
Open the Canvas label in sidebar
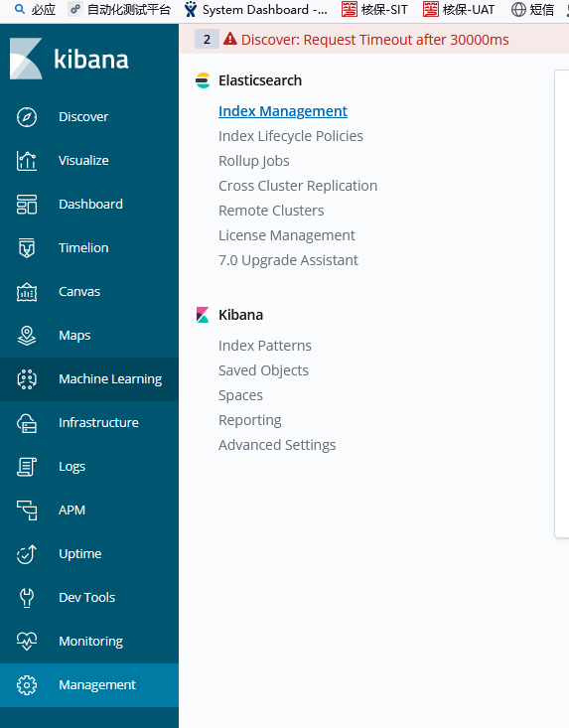pyautogui.click(x=79, y=292)
